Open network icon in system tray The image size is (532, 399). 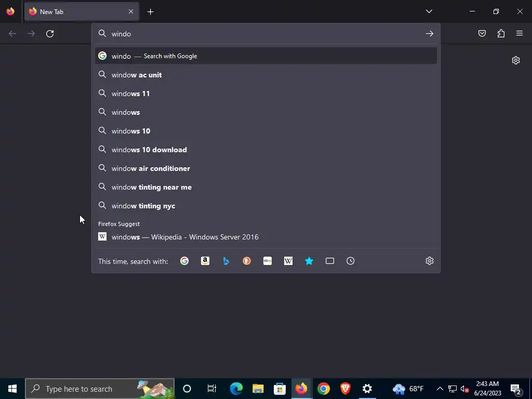coord(453,389)
